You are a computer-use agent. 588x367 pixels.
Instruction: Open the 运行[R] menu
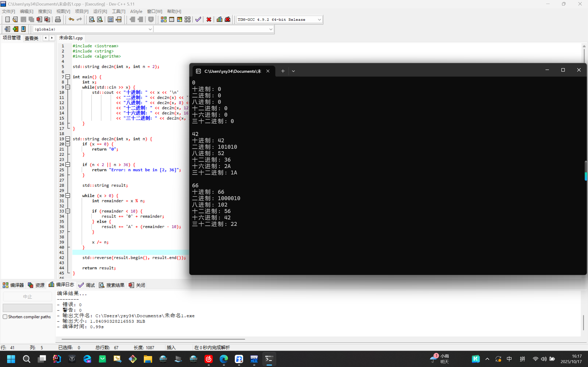tap(100, 11)
